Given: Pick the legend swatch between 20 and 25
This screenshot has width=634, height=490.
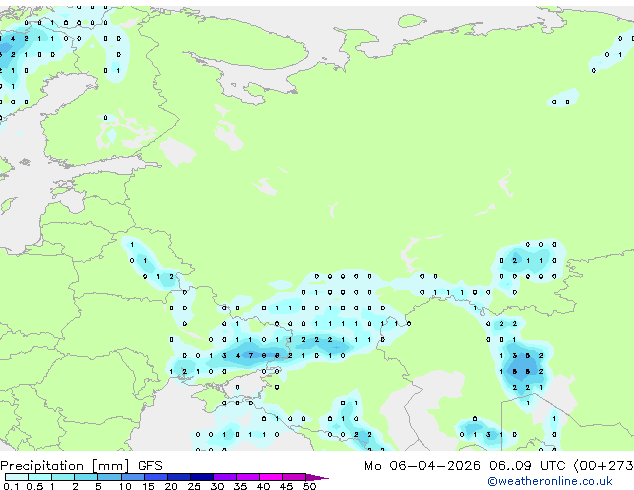Looking at the screenshot, I should pyautogui.click(x=179, y=477).
